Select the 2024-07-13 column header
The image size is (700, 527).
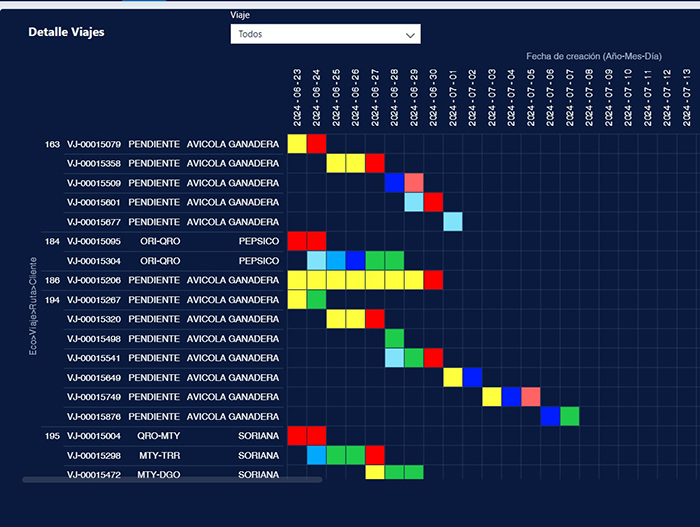[687, 98]
